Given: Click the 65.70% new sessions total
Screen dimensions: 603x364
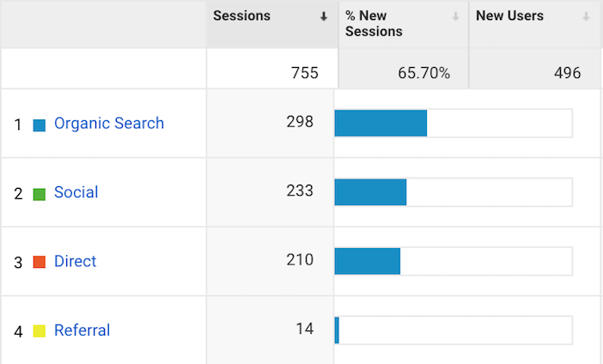Looking at the screenshot, I should (x=423, y=73).
